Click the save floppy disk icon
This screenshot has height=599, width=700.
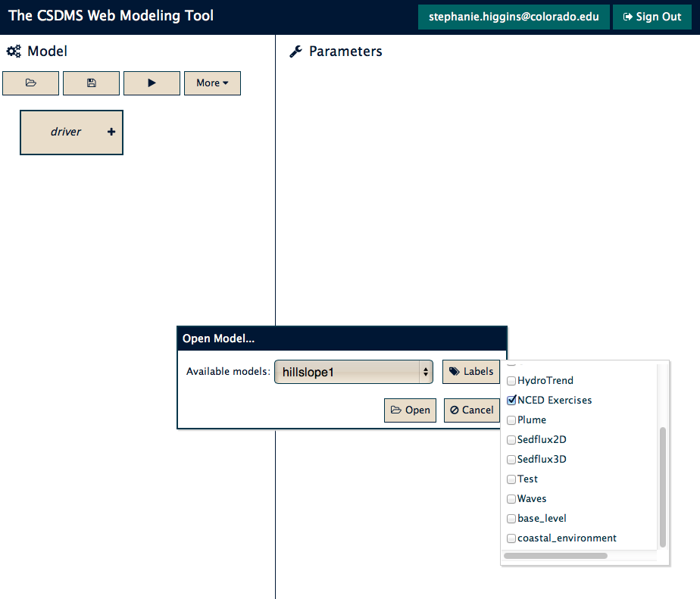(91, 83)
